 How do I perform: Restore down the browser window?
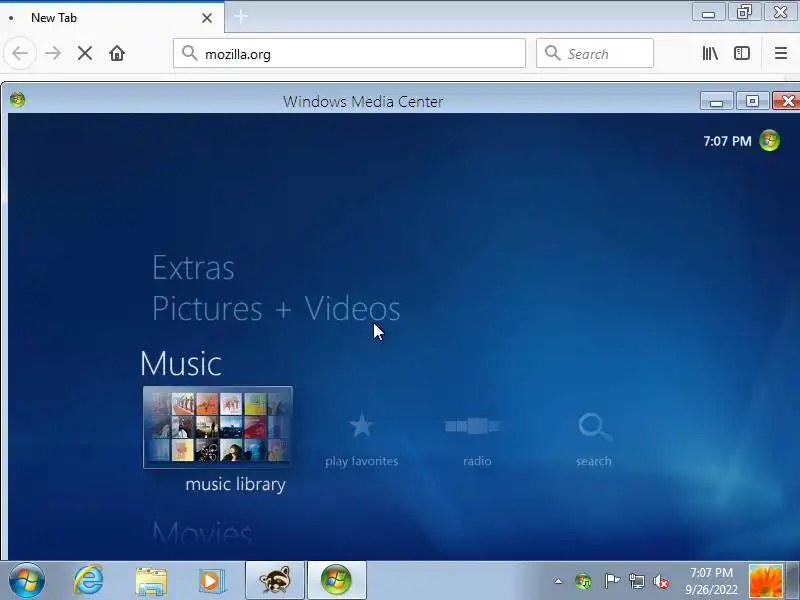(x=744, y=12)
